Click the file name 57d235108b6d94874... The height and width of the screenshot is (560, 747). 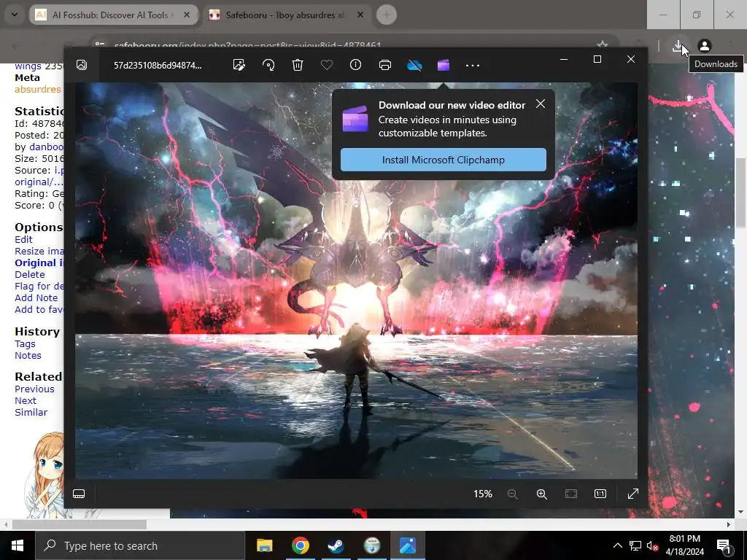158,65
